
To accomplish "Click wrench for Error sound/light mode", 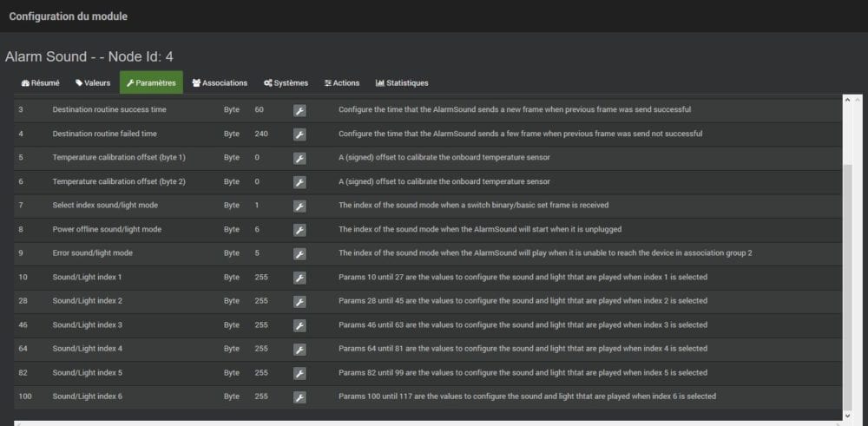I will tap(299, 253).
